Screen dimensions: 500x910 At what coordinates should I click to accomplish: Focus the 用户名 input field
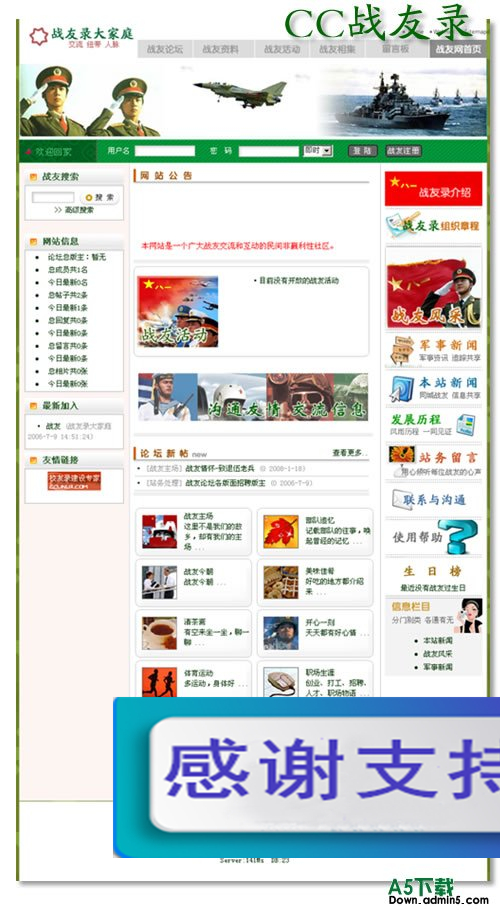click(165, 151)
